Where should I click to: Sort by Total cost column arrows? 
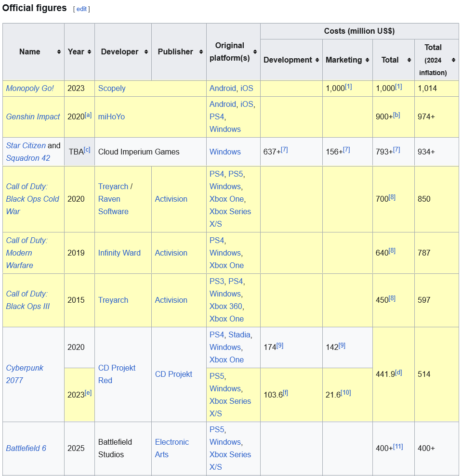(409, 60)
